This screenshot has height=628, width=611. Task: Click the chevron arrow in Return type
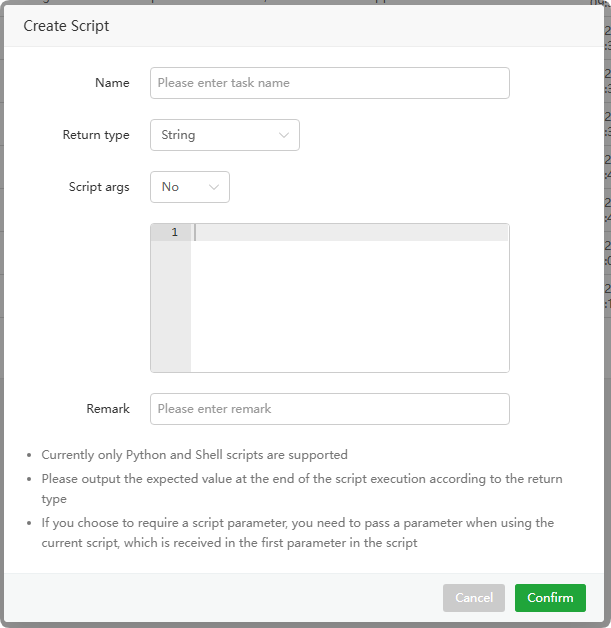[x=284, y=135]
